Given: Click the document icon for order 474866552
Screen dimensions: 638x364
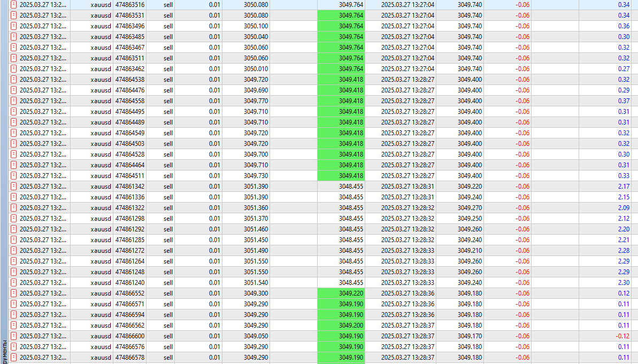Looking at the screenshot, I should click(x=13, y=293).
